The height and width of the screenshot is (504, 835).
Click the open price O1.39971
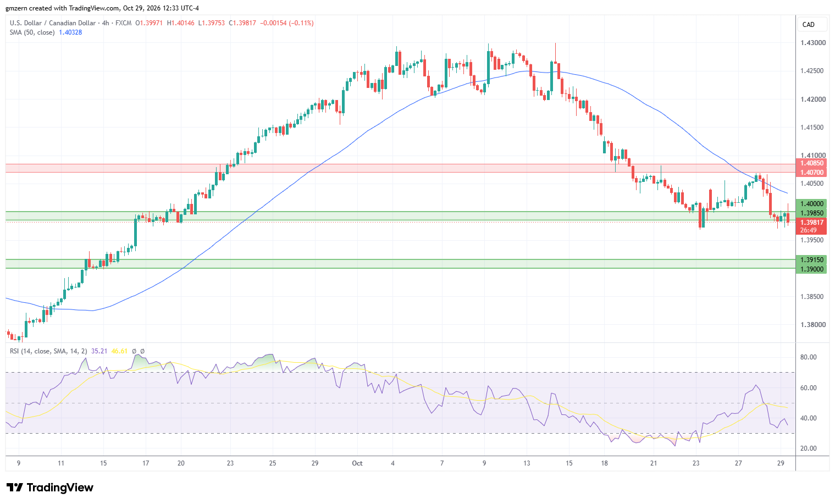tap(150, 23)
